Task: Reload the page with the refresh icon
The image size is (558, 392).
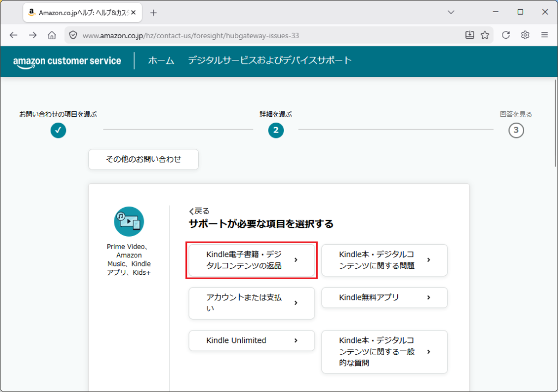Action: (506, 35)
